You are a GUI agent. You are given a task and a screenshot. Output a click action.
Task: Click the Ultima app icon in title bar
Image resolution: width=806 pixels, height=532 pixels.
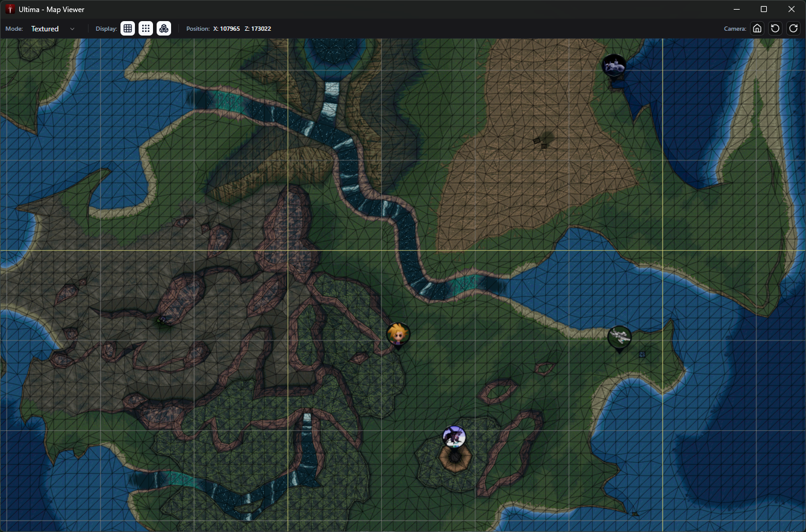[10, 9]
